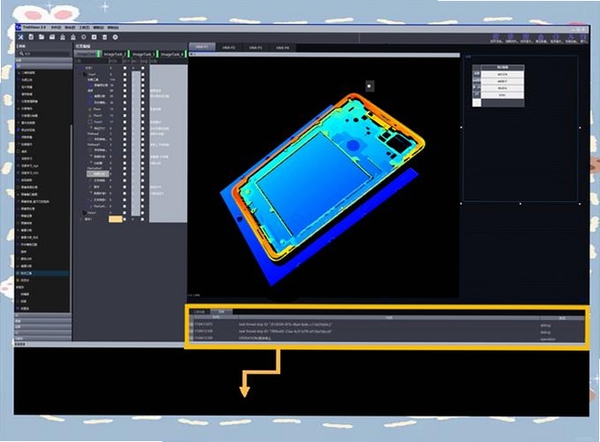Viewport: 600px width, 442px height.
Task: Toggle the first-column checkbox on the Plane1 row
Action: [125, 115]
